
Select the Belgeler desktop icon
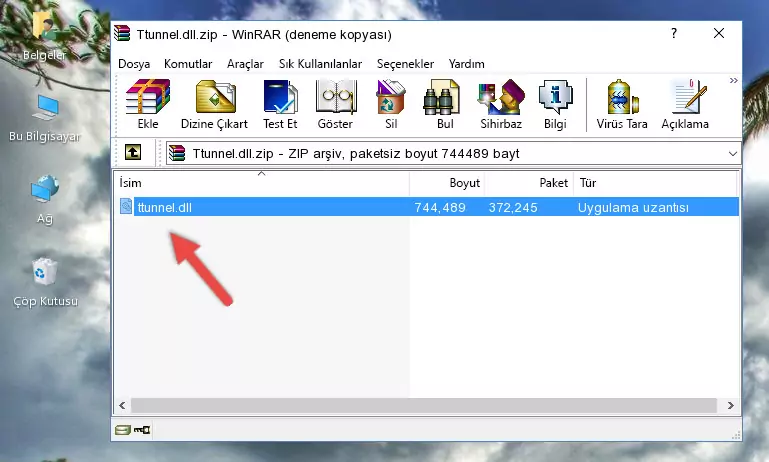pos(44,35)
